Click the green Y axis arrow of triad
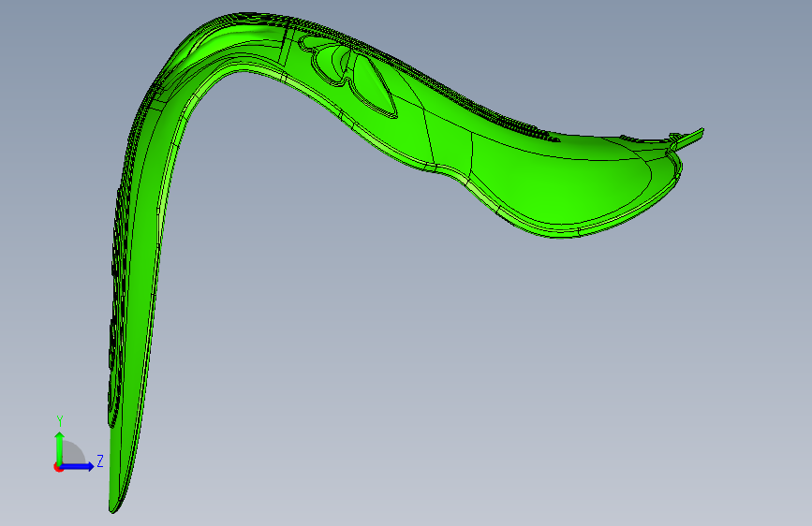Screen dimensions: 812x526 coord(60,448)
